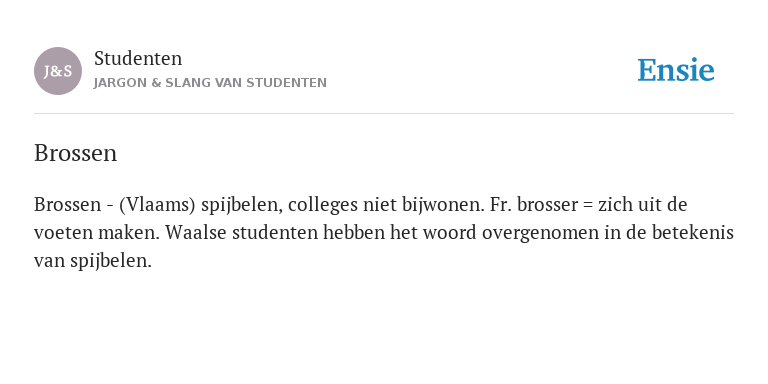Open the Studenten author name
Screen dimensions: 768x384
click(138, 59)
